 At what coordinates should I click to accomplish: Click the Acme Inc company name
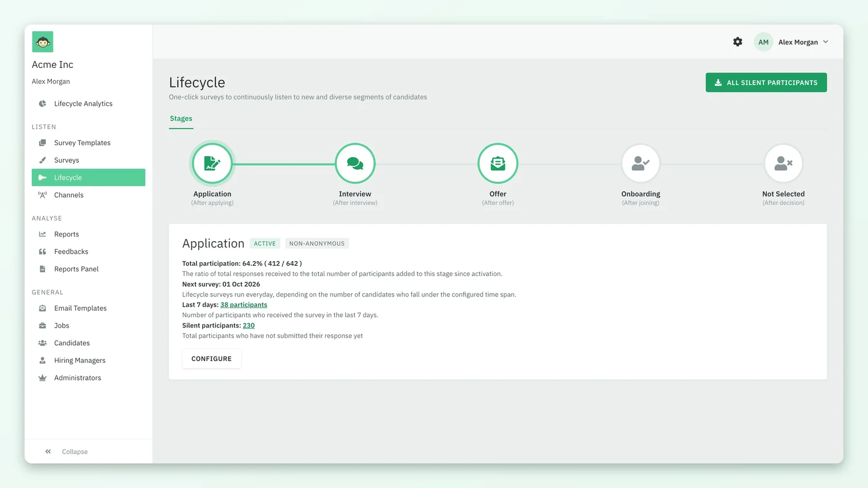coord(53,65)
